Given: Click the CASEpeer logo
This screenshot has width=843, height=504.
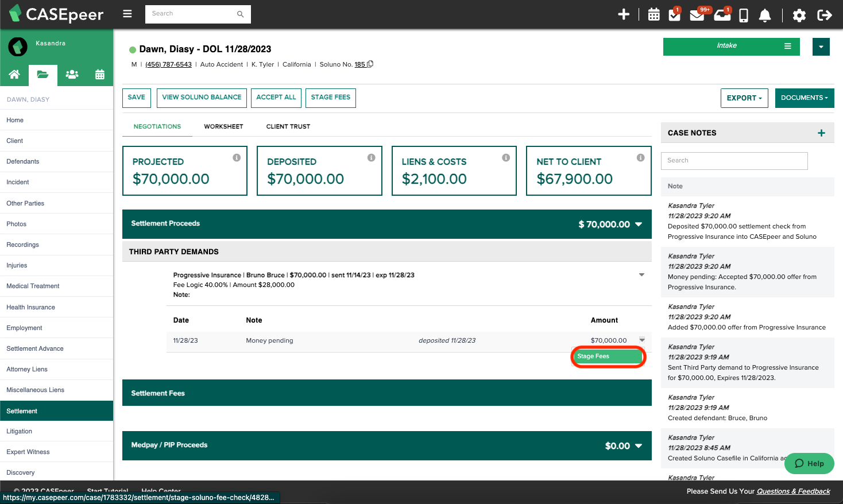Looking at the screenshot, I should [56, 14].
